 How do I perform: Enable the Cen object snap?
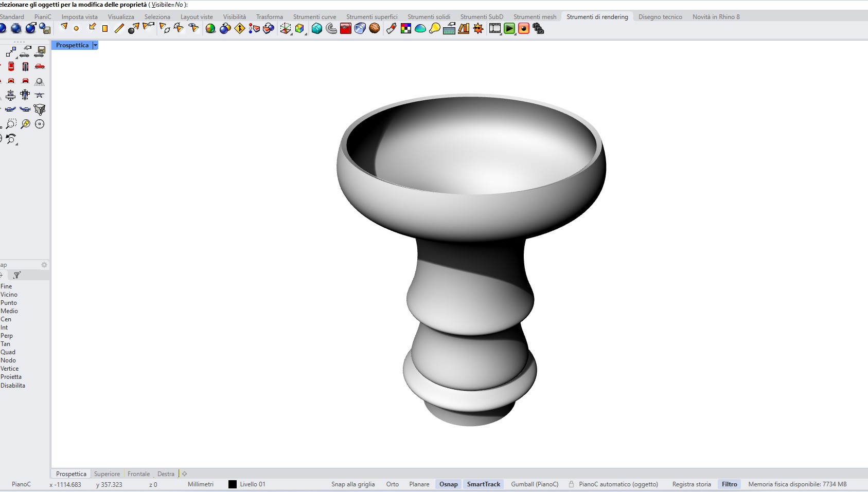point(6,319)
